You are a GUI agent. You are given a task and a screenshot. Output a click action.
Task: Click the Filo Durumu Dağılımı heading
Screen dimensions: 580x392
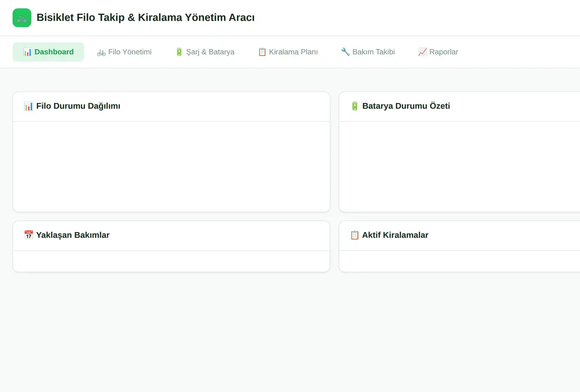pyautogui.click(x=72, y=106)
